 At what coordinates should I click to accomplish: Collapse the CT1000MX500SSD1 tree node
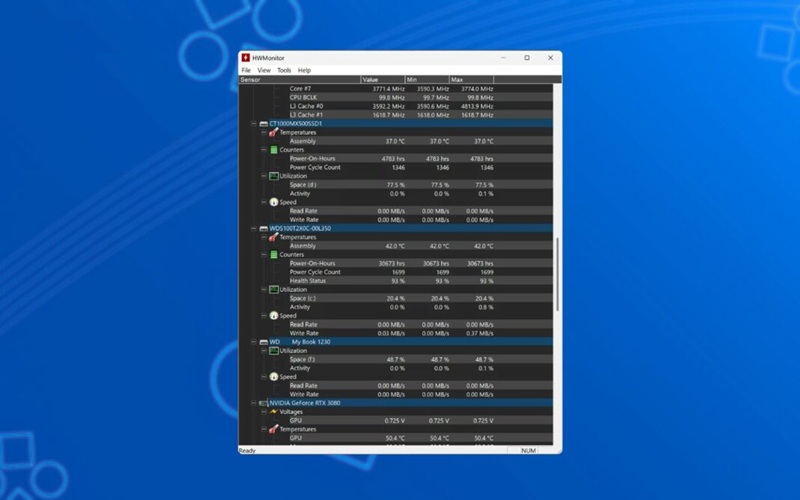pyautogui.click(x=254, y=124)
